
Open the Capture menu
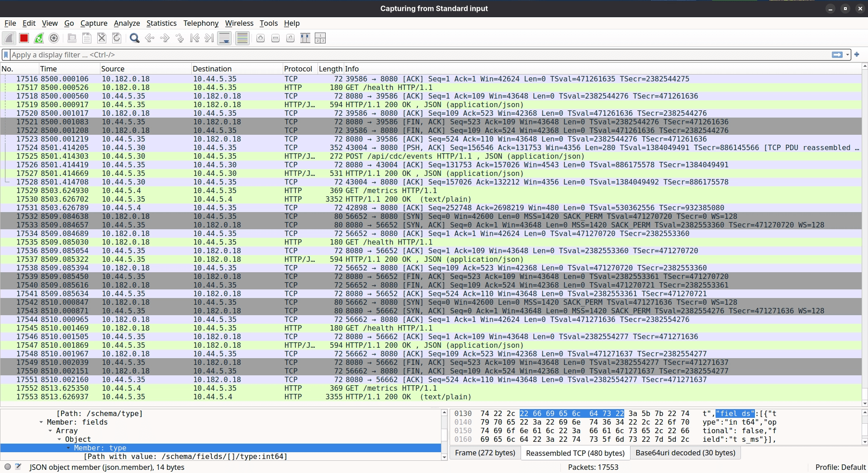click(94, 23)
